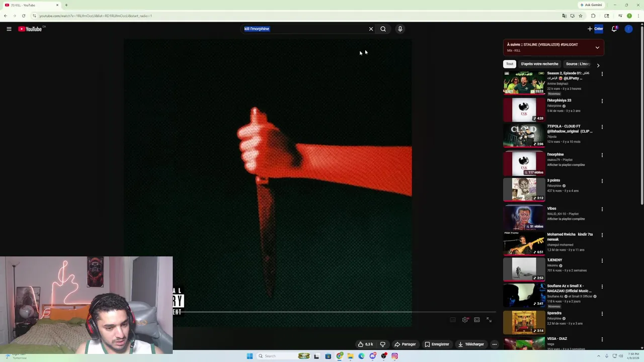Open Chrome extensions puzzle icon
This screenshot has height=362, width=644.
(x=593, y=16)
